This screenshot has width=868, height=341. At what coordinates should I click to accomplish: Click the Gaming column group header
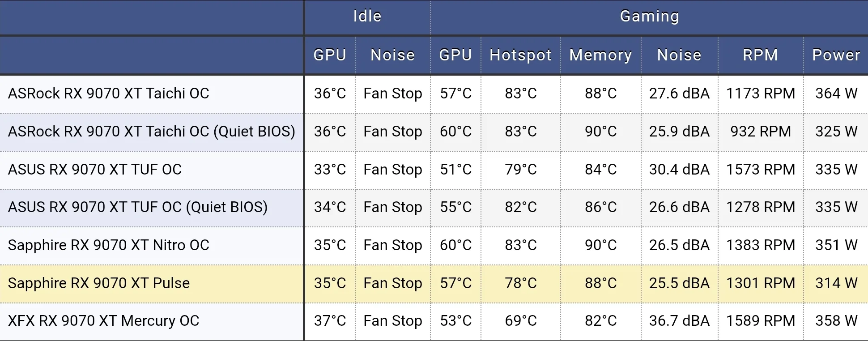point(649,17)
